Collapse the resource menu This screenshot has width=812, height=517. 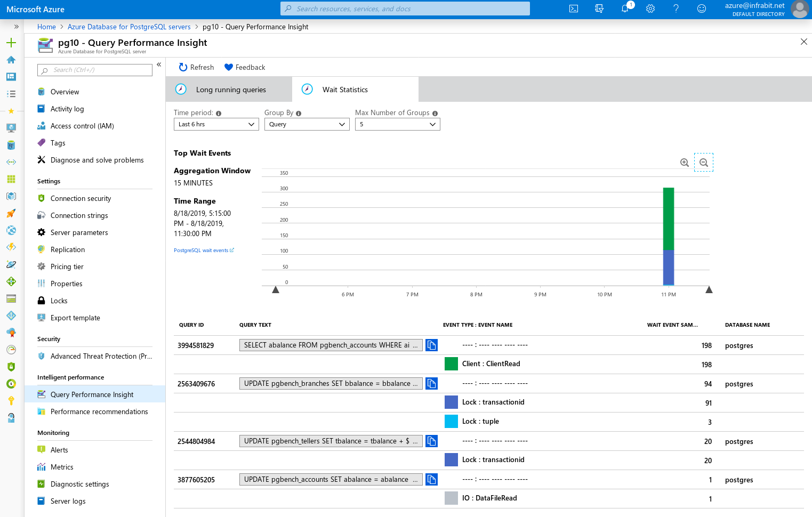pyautogui.click(x=159, y=64)
